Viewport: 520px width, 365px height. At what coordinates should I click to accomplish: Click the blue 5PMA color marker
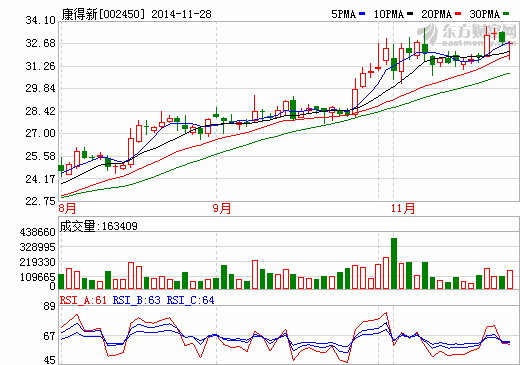pyautogui.click(x=362, y=14)
